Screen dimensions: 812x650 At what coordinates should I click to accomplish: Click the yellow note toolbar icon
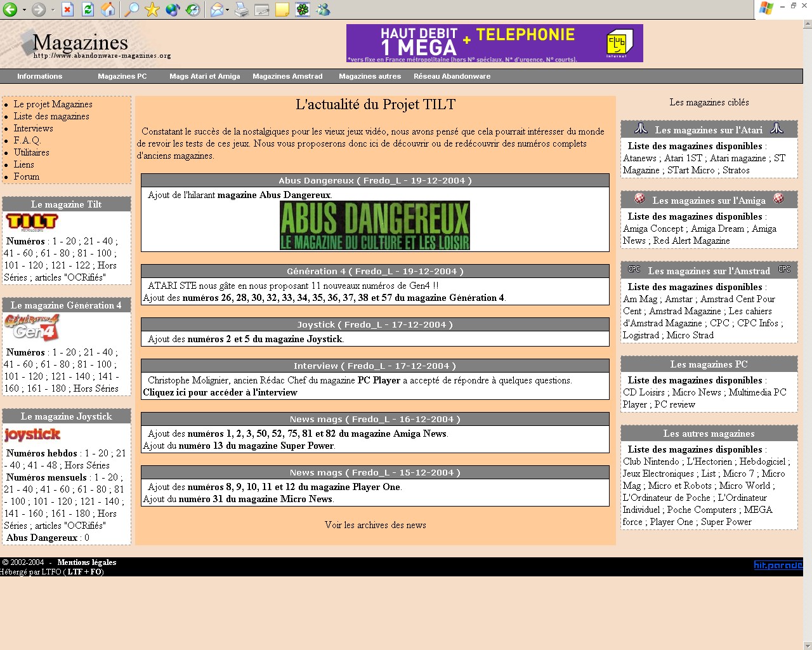282,10
